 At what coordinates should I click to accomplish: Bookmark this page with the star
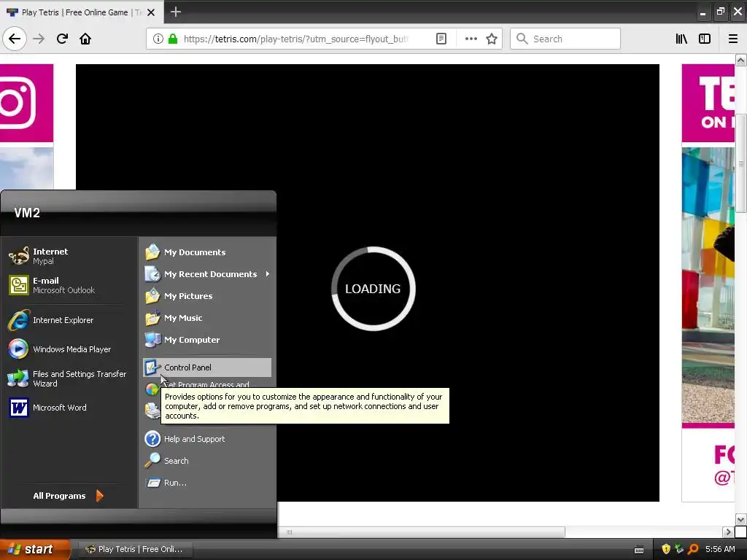(x=492, y=39)
